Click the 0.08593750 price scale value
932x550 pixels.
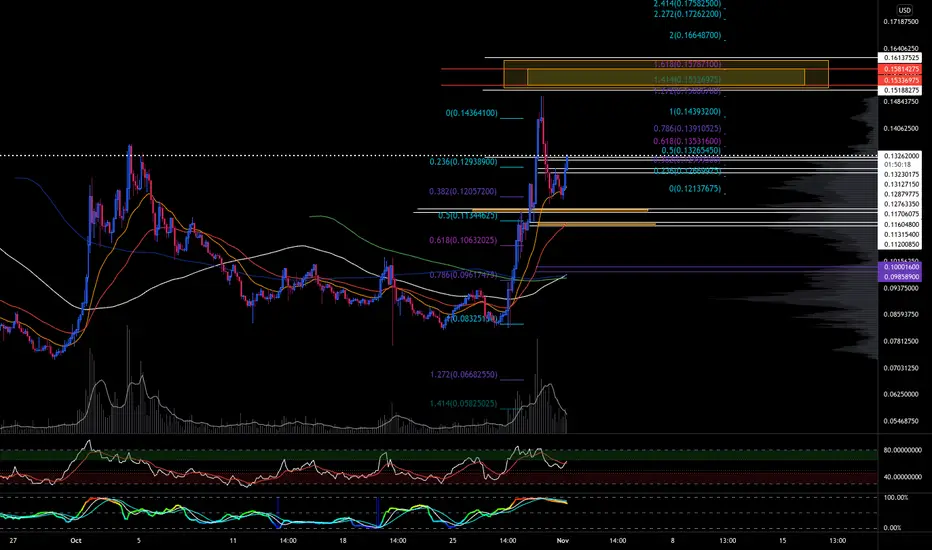900,315
